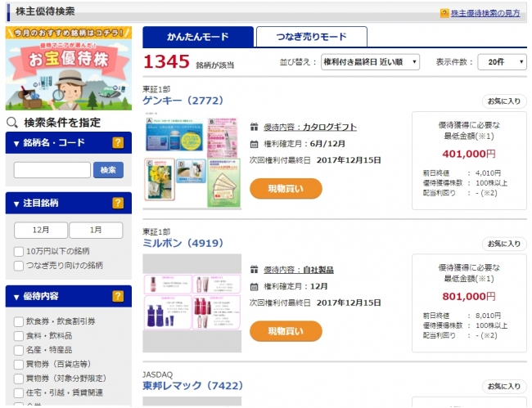
Task: Click the 1345 result count text
Action: coord(166,61)
